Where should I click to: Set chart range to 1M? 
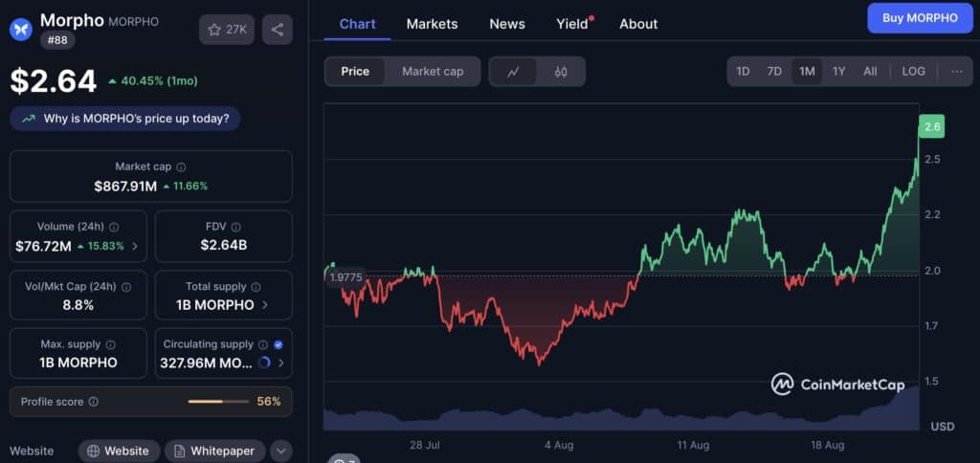click(x=807, y=71)
